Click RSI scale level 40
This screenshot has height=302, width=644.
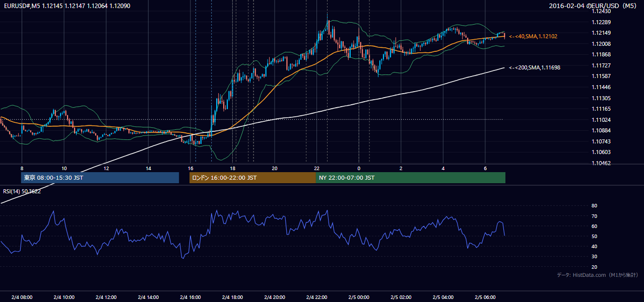595,247
